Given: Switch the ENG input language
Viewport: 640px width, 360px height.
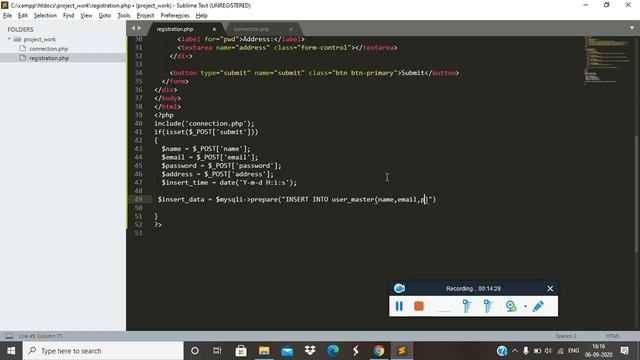Looking at the screenshot, I should tap(573, 351).
